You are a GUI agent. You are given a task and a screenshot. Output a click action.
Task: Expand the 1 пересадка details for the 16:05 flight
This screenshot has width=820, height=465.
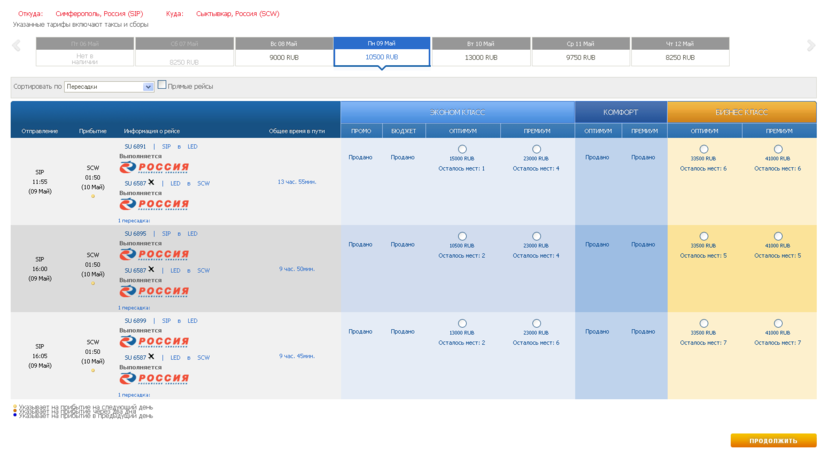pos(134,395)
